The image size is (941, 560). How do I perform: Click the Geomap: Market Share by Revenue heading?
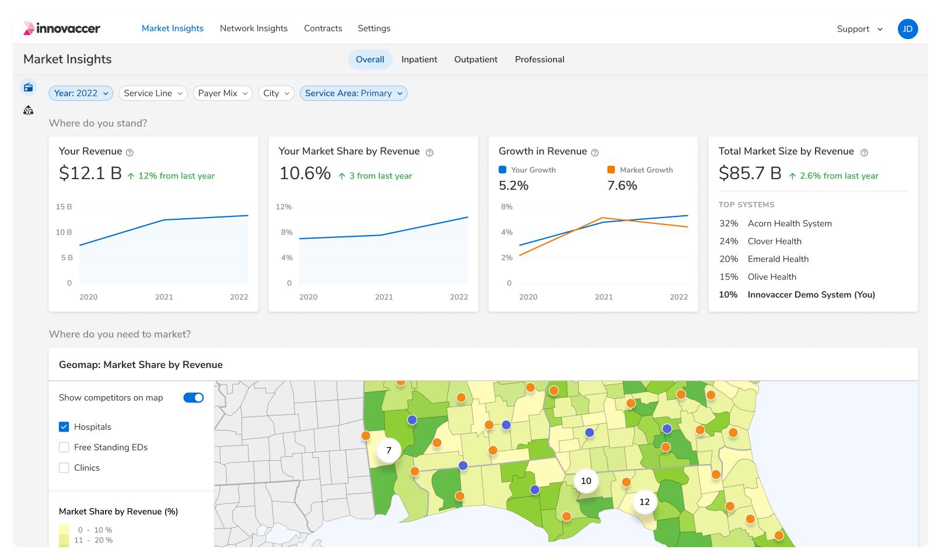141,365
